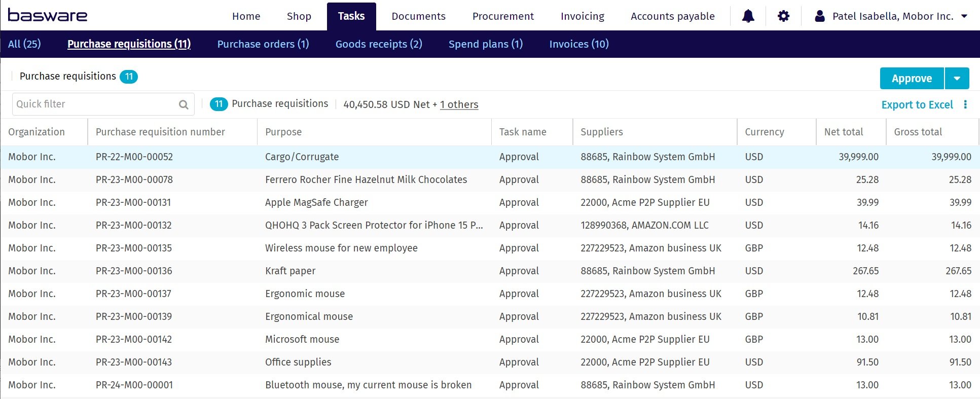Click the user profile person icon
The image size is (980, 399).
point(819,16)
